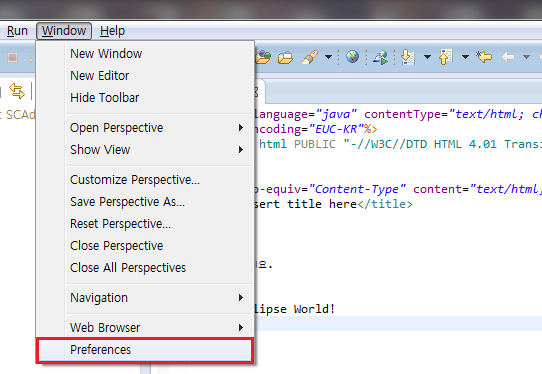Open Preferences from Window menu

click(x=145, y=350)
